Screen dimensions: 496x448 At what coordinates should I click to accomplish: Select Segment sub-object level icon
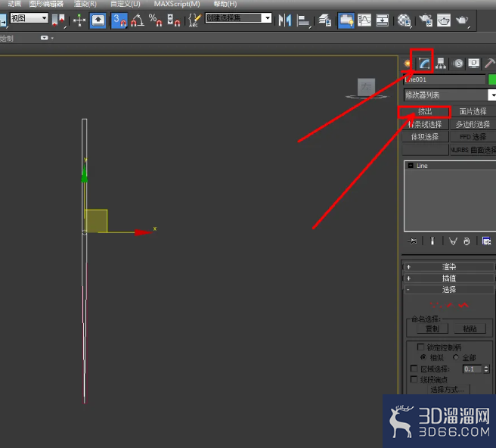pos(450,306)
